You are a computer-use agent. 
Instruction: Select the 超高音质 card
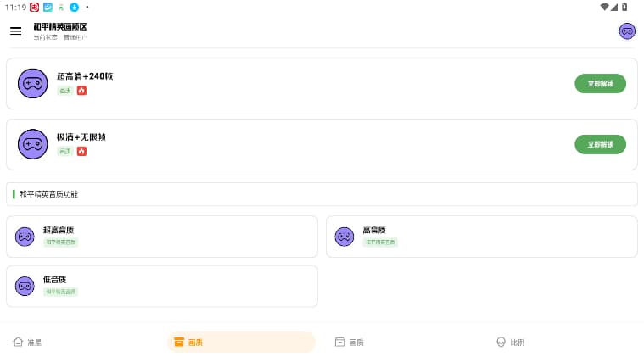[x=162, y=237]
